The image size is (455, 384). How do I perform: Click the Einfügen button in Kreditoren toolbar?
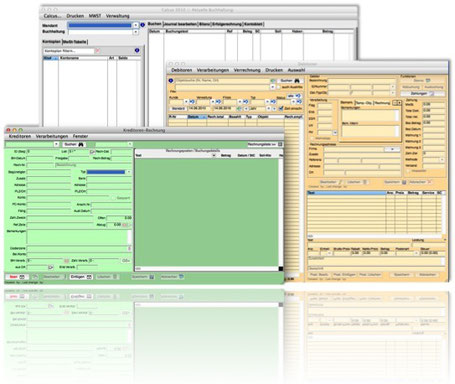click(x=81, y=277)
